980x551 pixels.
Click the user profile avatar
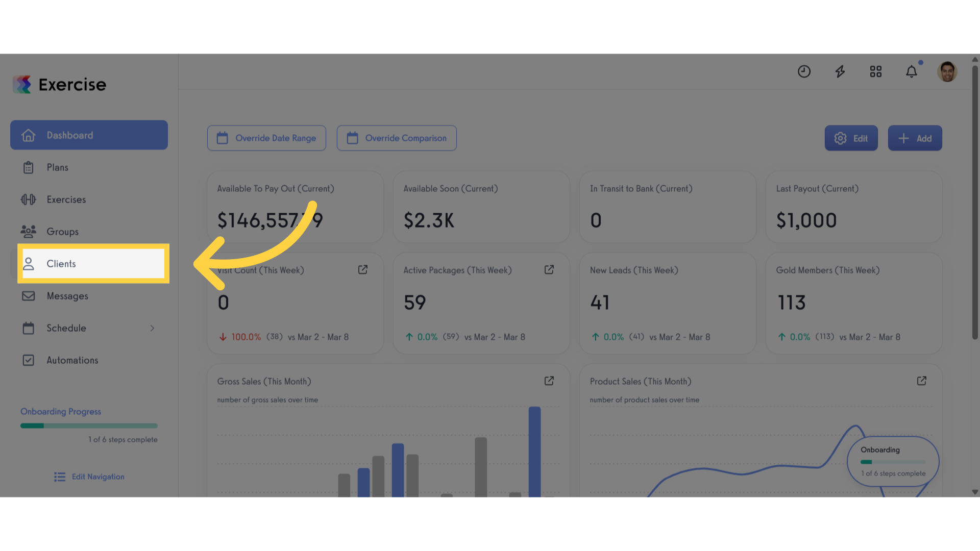[x=947, y=71]
